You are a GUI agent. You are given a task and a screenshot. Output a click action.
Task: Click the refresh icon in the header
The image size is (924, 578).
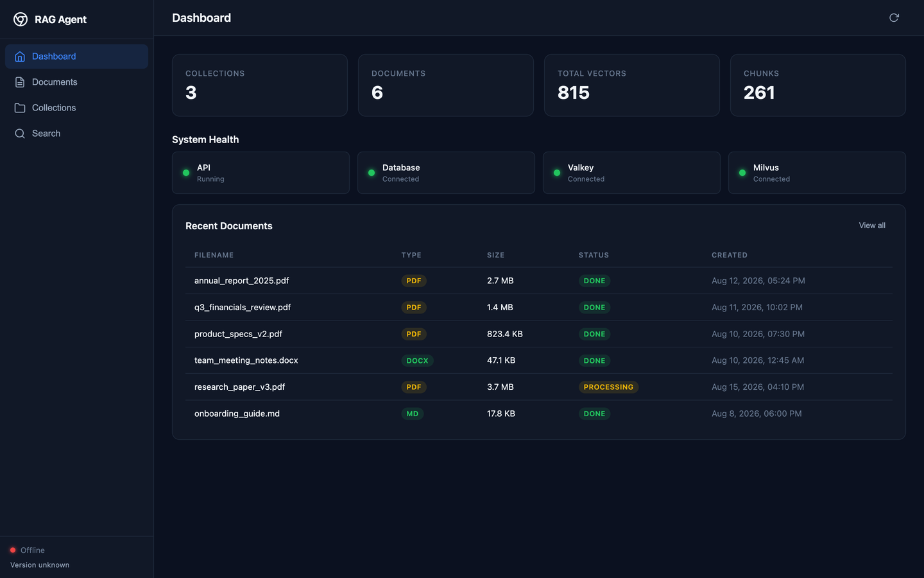[x=894, y=17]
